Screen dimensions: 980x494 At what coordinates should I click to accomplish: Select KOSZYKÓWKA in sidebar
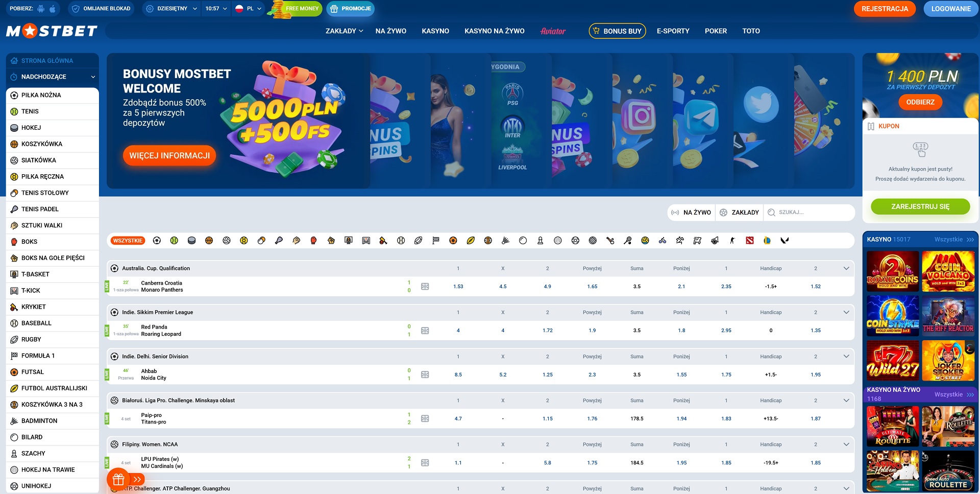pyautogui.click(x=53, y=144)
